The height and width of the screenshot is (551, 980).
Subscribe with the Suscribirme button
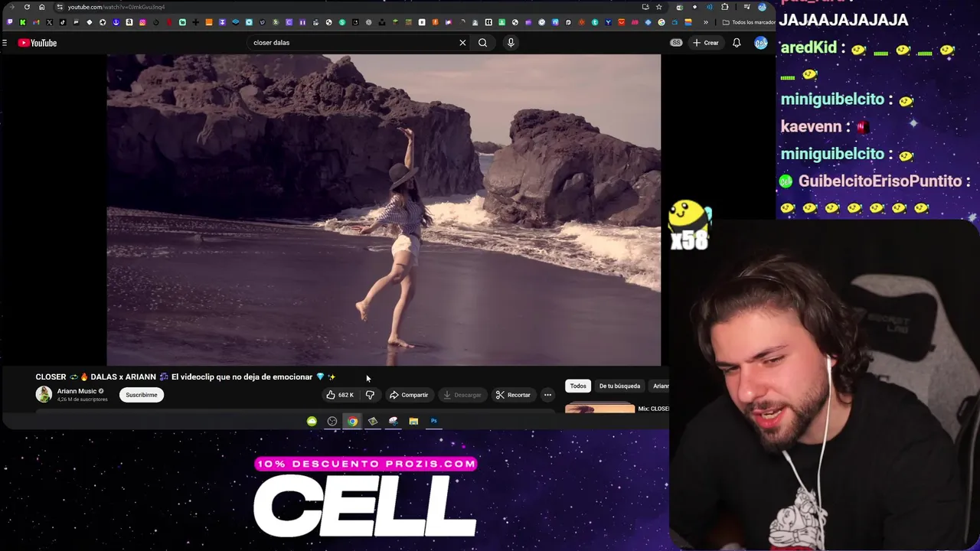coord(142,395)
